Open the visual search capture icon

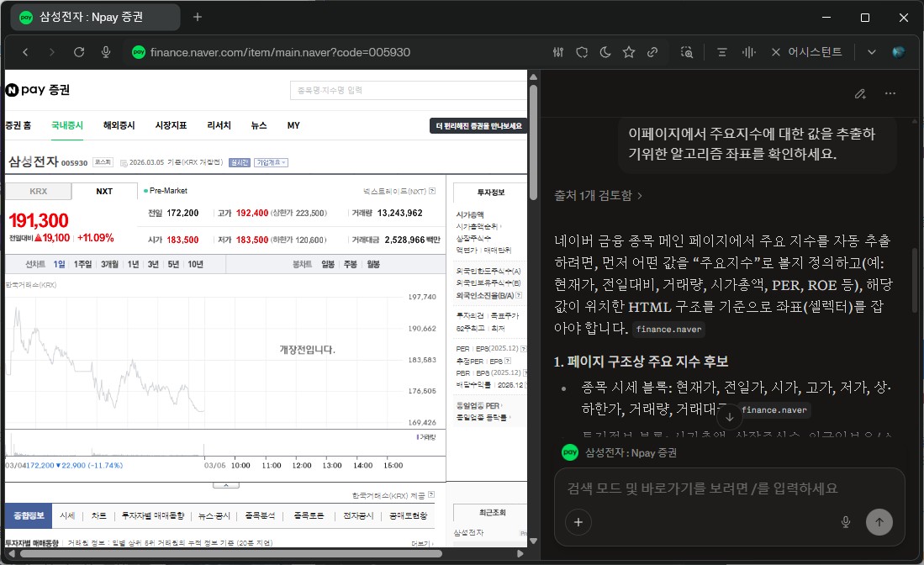pyautogui.click(x=687, y=52)
